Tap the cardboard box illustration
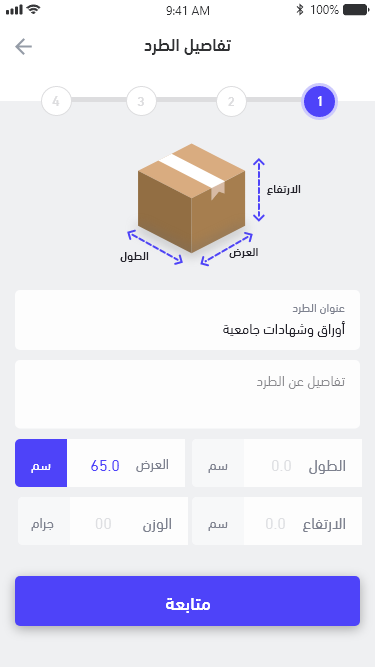This screenshot has height=667, width=375. (191, 198)
